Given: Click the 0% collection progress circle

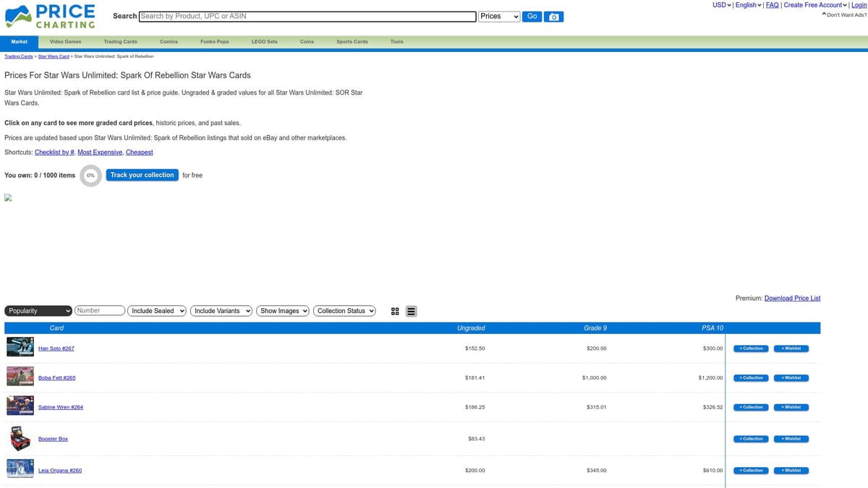Looking at the screenshot, I should tap(90, 175).
